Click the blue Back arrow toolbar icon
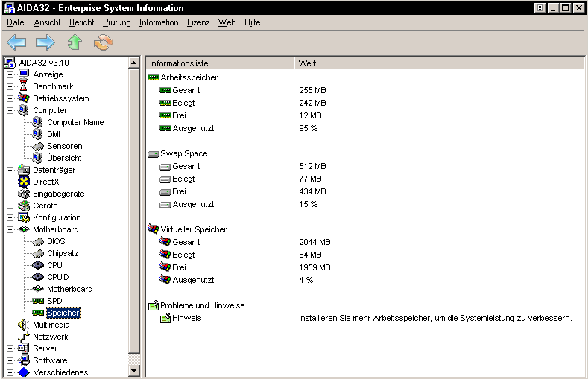 (x=16, y=42)
